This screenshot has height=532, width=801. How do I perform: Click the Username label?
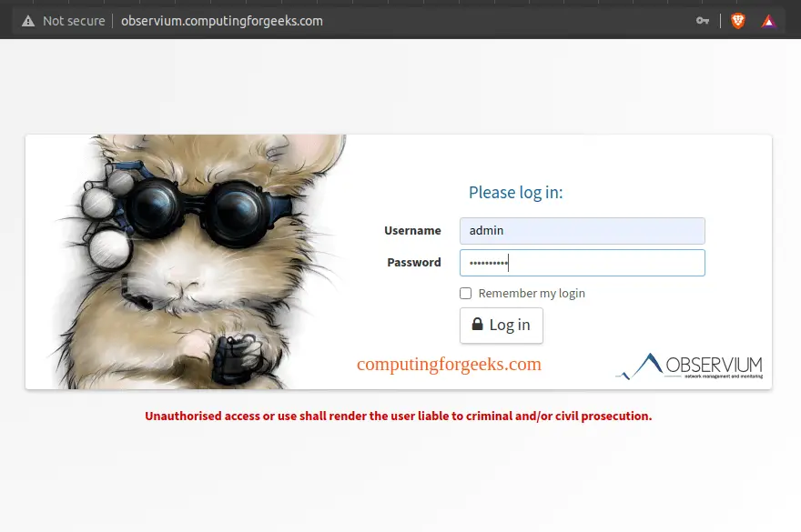(412, 231)
